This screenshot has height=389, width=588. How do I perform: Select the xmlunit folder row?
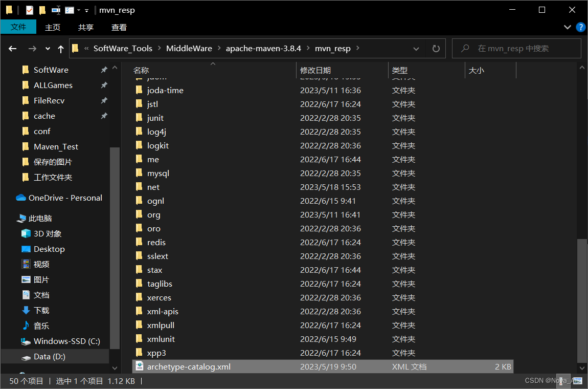(323, 339)
